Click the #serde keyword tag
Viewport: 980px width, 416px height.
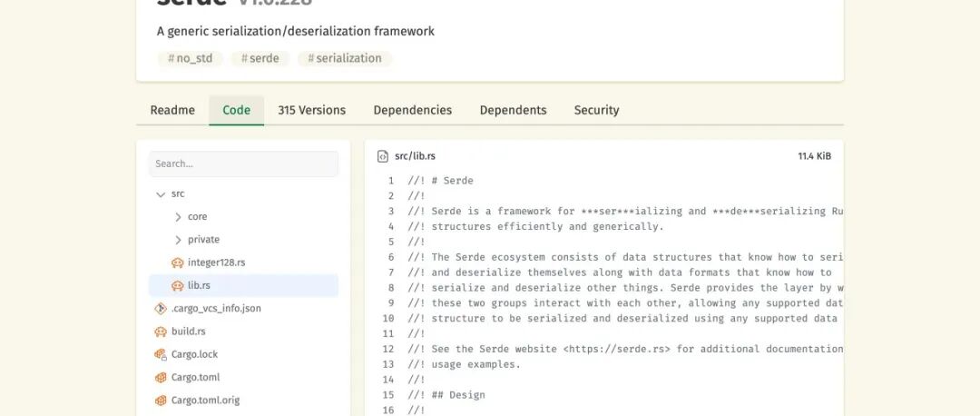pos(260,59)
